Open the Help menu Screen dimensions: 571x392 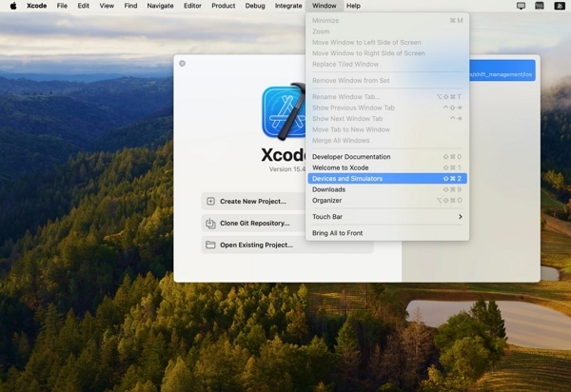[x=353, y=6]
